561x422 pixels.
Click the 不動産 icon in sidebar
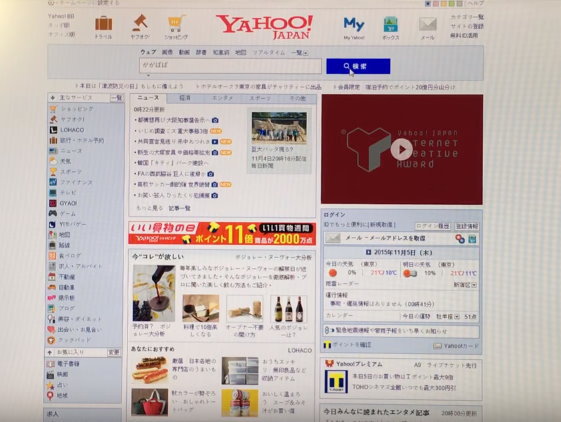click(52, 277)
